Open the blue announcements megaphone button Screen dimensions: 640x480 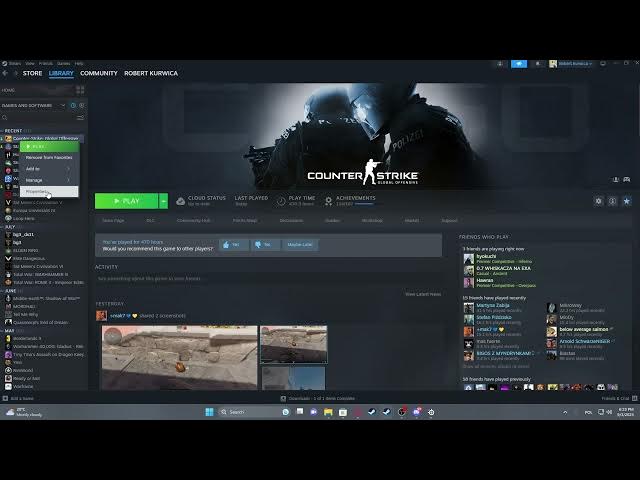point(519,64)
